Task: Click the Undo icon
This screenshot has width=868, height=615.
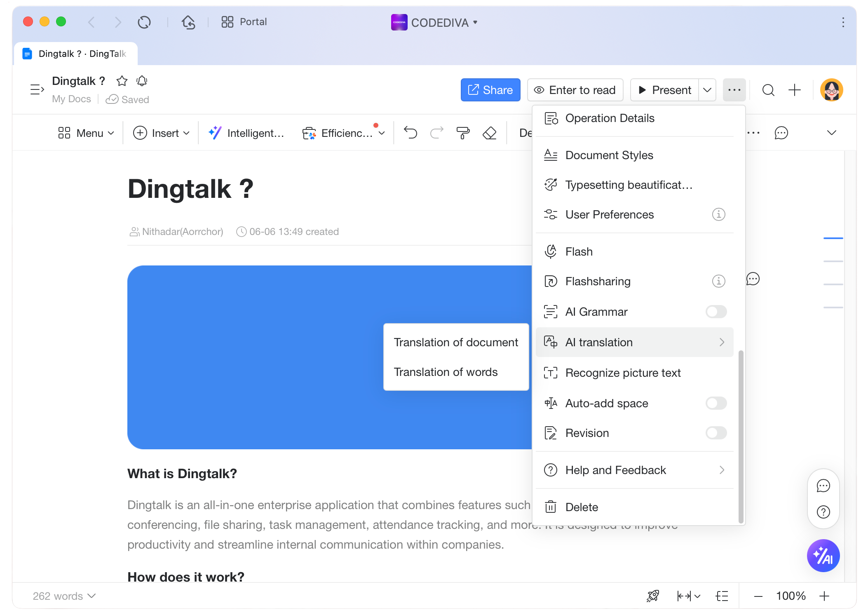Action: (x=410, y=133)
